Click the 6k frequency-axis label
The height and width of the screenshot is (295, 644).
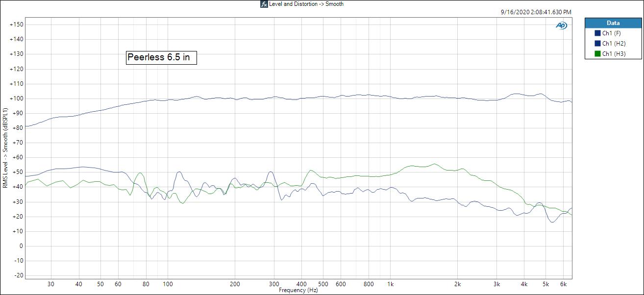point(564,284)
